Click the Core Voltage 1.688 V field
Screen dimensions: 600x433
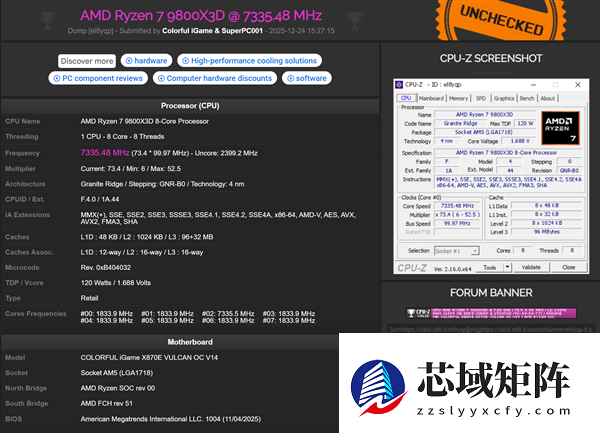(520, 141)
